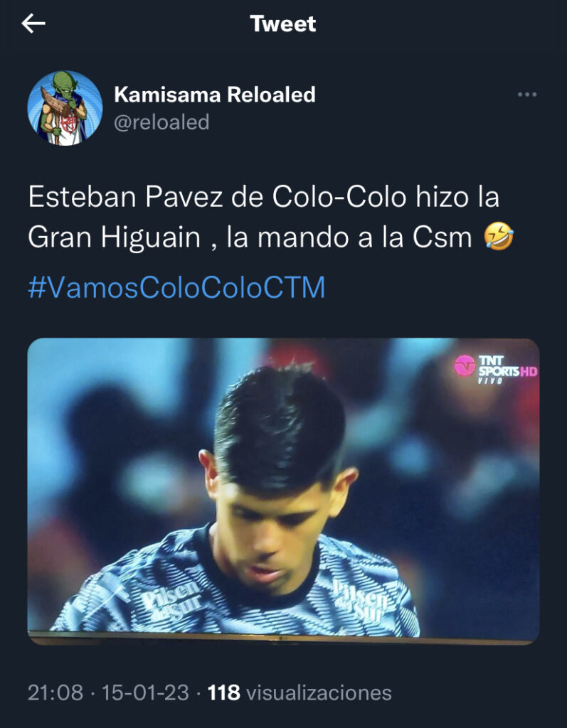Viewport: 567px width, 728px height.
Task: Click the VIVO live label on the image
Action: 490,381
